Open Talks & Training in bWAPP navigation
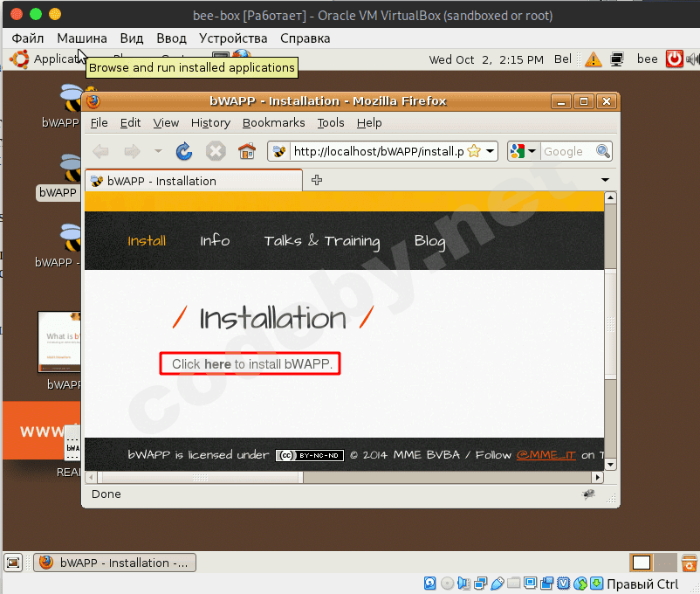 pyautogui.click(x=322, y=241)
